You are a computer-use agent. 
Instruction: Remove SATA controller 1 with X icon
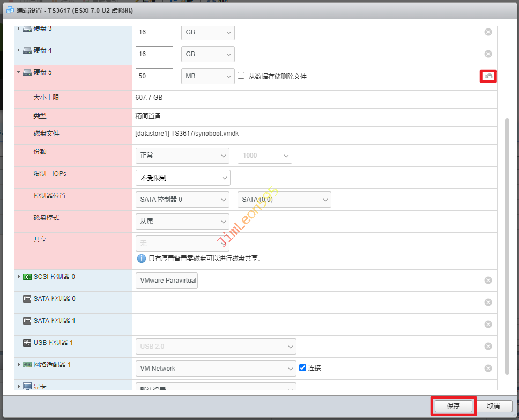[x=488, y=325]
